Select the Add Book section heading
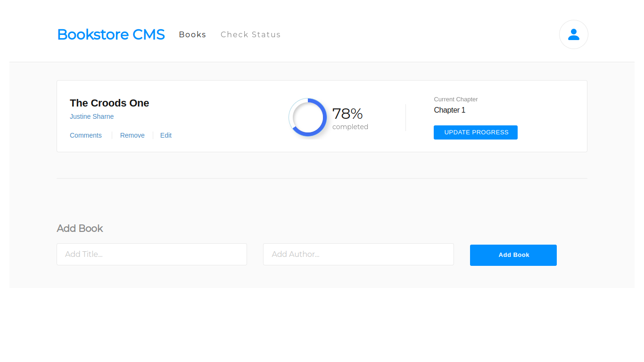 pyautogui.click(x=80, y=228)
